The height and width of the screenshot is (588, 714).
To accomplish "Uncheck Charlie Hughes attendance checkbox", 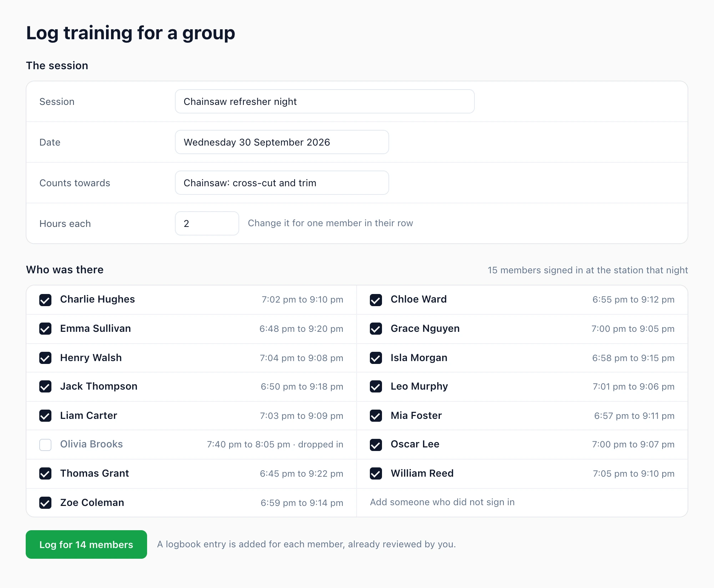I will (x=45, y=300).
